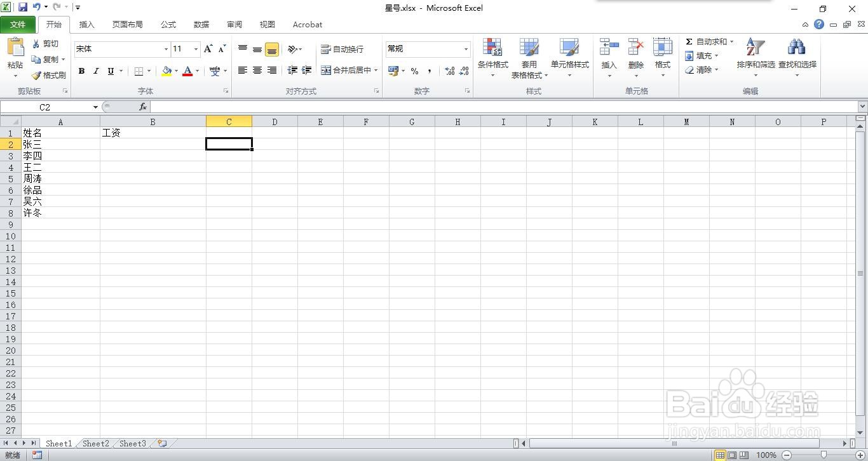Switch to Data (数据) tab
868x461 pixels.
pos(201,24)
